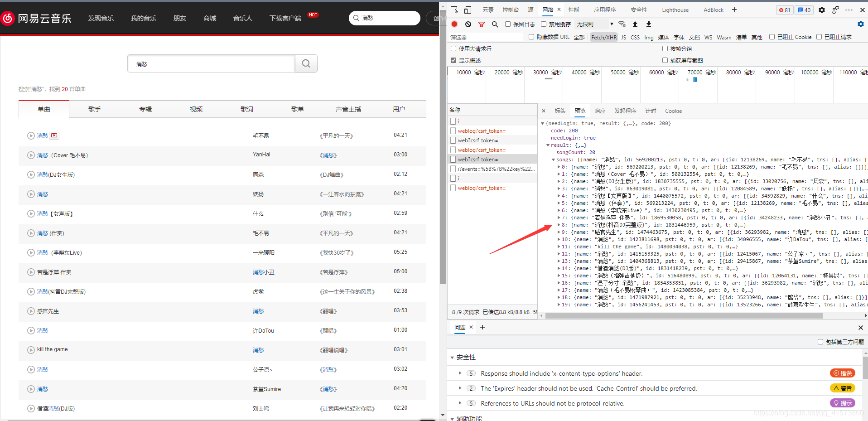Viewport: 868px width, 421px height.
Task: Toggle 已阻止请求 checkbox
Action: coord(819,37)
